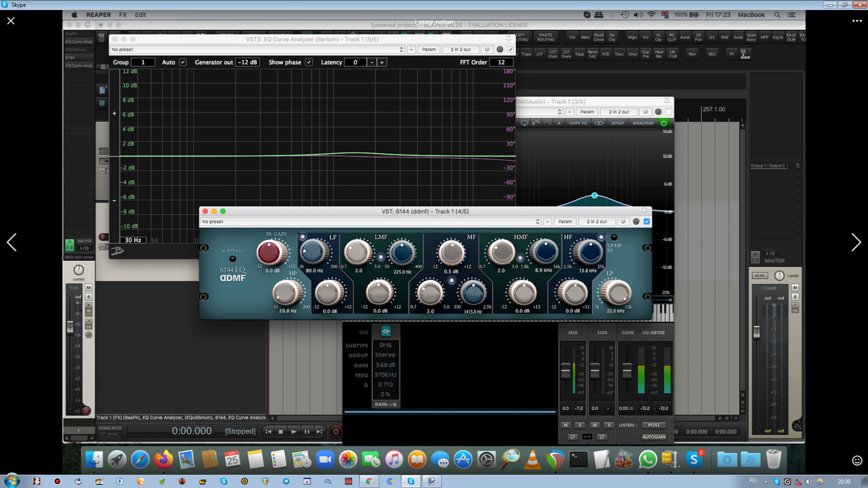
Task: Open the Edit menu in the menu bar
Action: pyautogui.click(x=140, y=14)
